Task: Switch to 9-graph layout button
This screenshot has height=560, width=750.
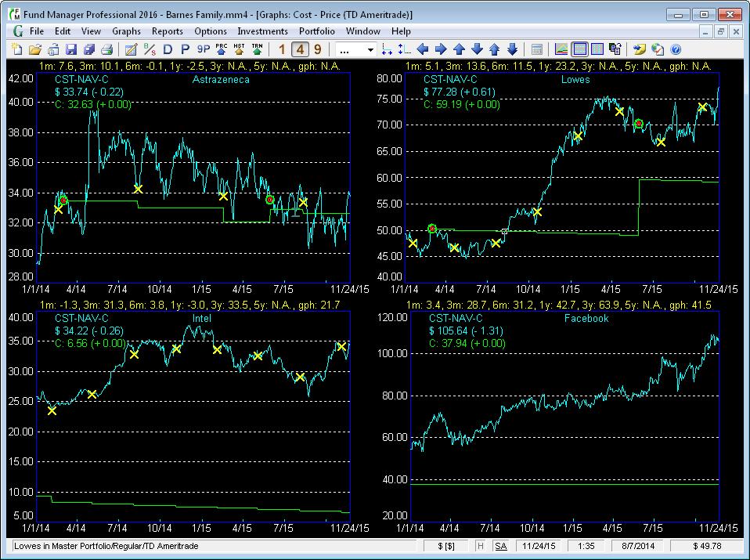Action: tap(318, 49)
